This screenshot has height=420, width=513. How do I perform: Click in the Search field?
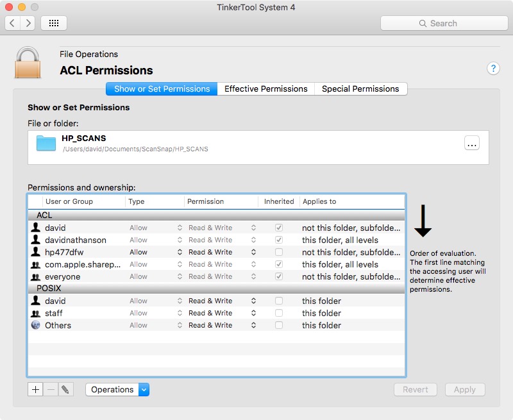click(x=444, y=24)
